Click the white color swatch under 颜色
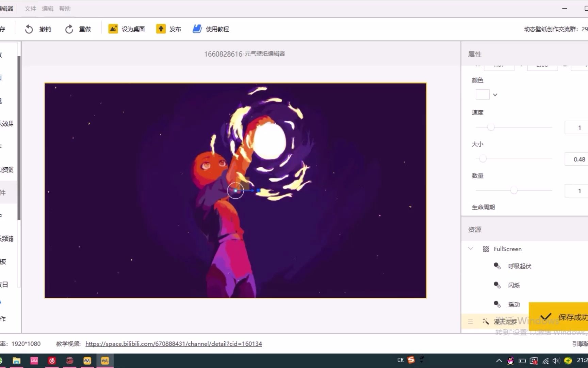588x368 pixels. point(483,94)
